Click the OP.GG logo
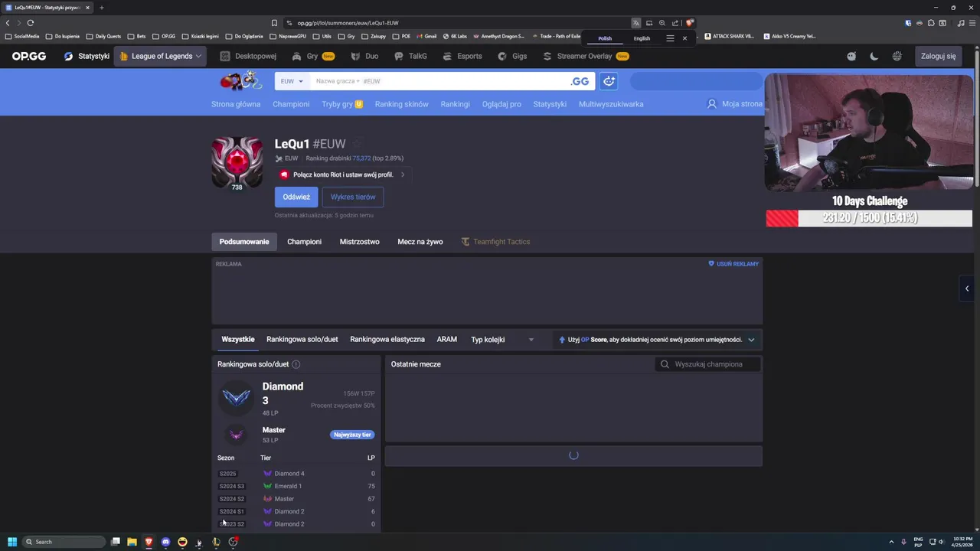Image resolution: width=980 pixels, height=551 pixels. [x=28, y=56]
